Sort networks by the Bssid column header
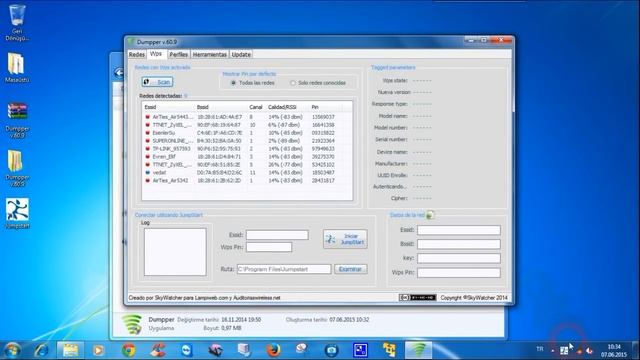Screen dimensions: 640x360 (x=221, y=107)
